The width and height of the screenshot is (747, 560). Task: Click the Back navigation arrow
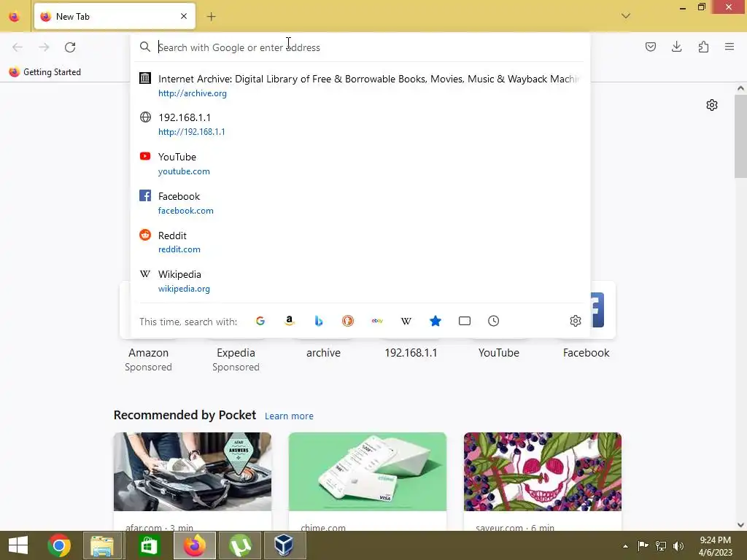[18, 47]
